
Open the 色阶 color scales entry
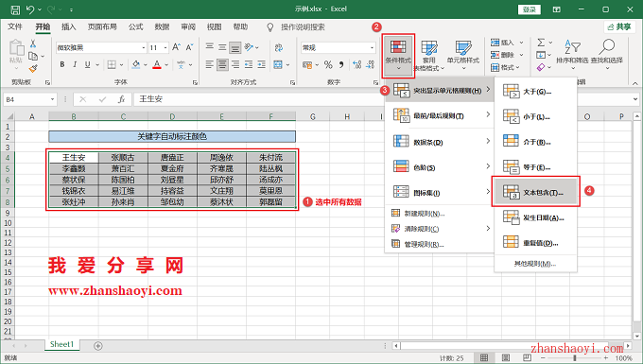[440, 167]
